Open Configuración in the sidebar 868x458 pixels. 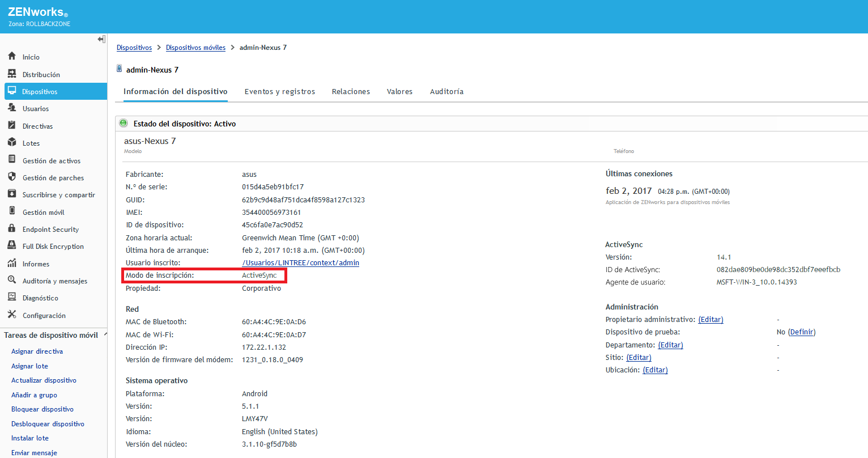click(44, 316)
